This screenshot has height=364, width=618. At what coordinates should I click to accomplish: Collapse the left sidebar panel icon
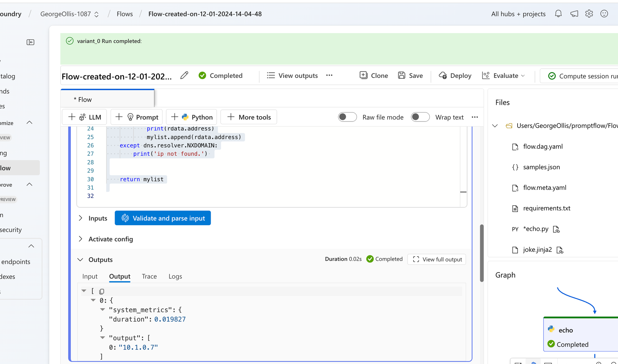tap(30, 42)
